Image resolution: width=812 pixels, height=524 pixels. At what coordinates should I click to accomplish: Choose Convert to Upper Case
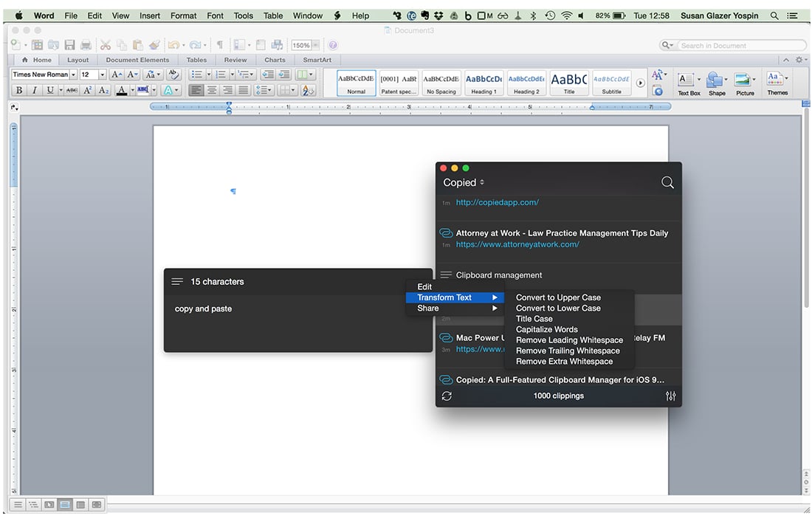pos(558,297)
